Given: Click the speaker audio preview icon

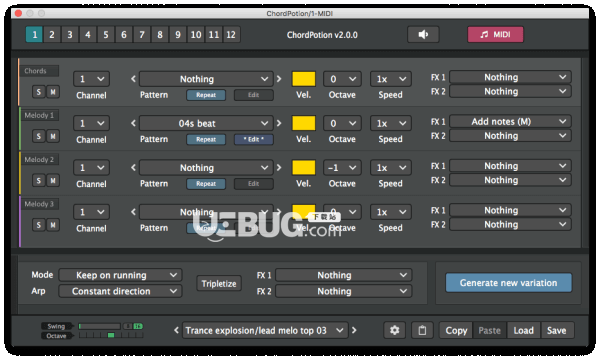Looking at the screenshot, I should 423,34.
